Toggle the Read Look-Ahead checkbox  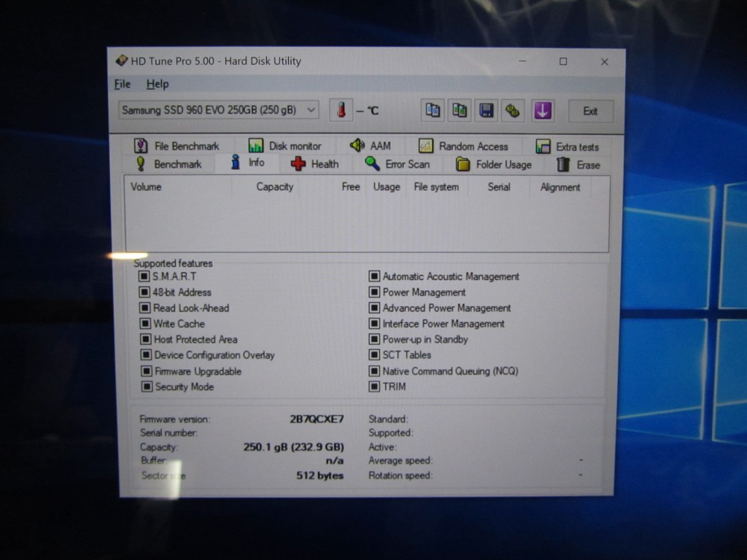pyautogui.click(x=144, y=308)
